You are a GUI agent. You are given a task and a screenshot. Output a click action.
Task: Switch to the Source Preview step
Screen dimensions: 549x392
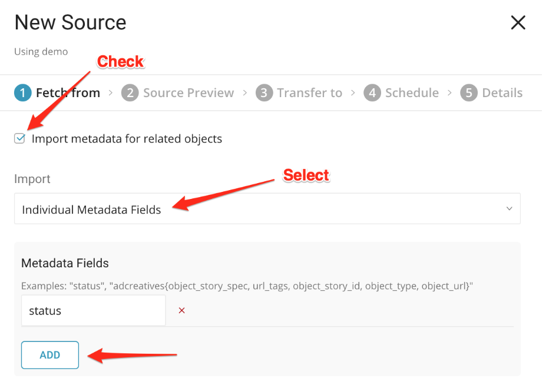pos(188,93)
